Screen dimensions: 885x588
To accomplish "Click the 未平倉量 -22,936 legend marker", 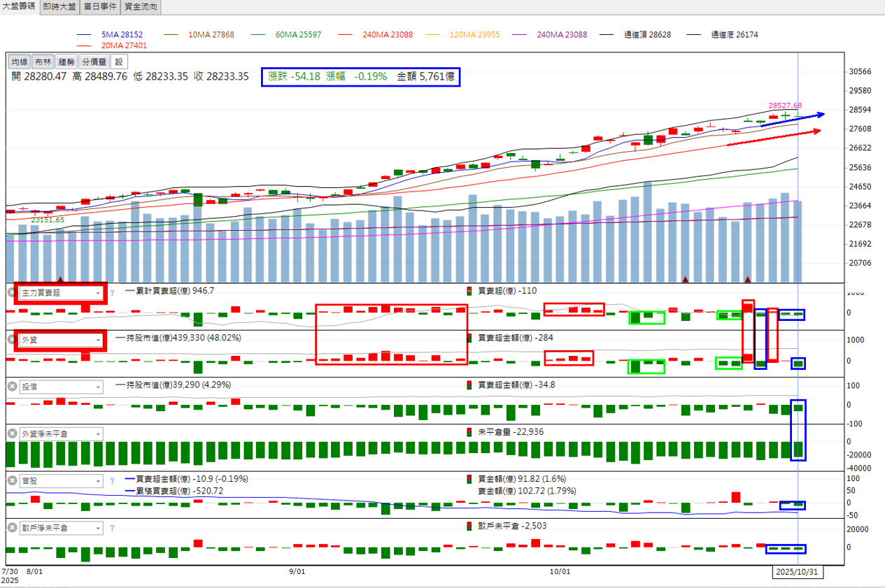I will 469,432.
